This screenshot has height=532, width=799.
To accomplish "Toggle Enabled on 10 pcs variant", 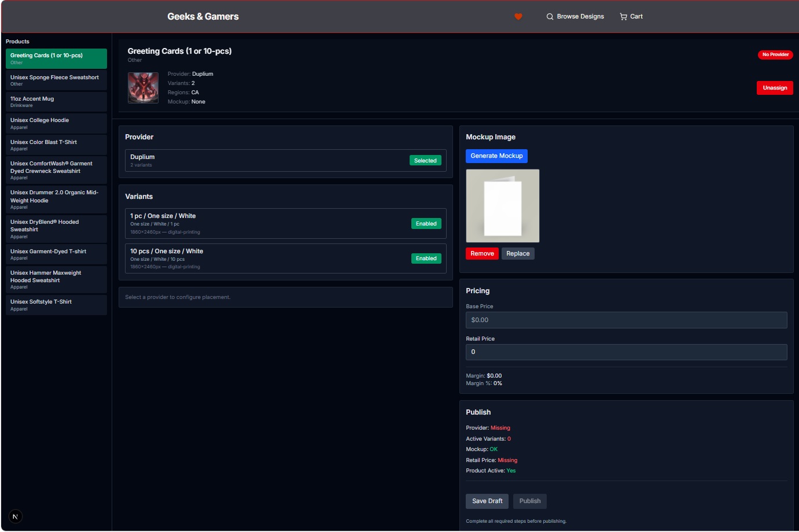I will (426, 258).
